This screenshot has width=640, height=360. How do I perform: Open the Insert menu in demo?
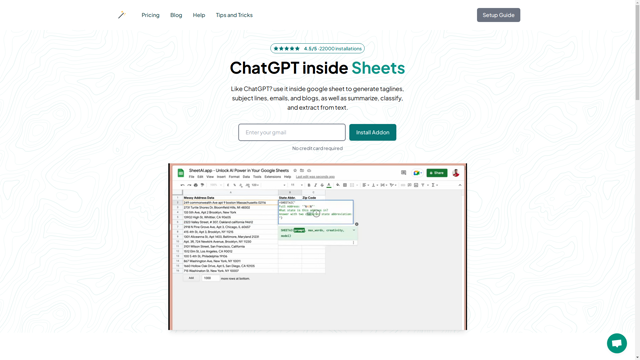coord(221,177)
